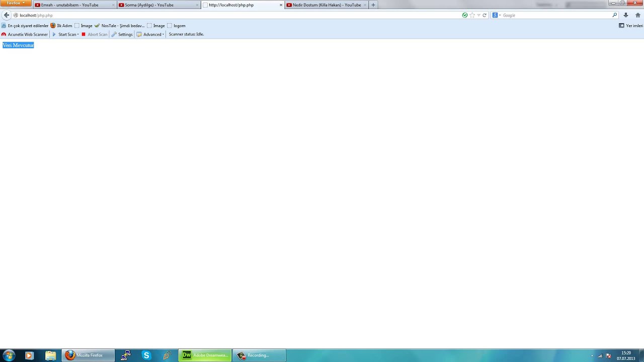Open Image bookmark next to logom
The width and height of the screenshot is (644, 362).
click(x=156, y=26)
